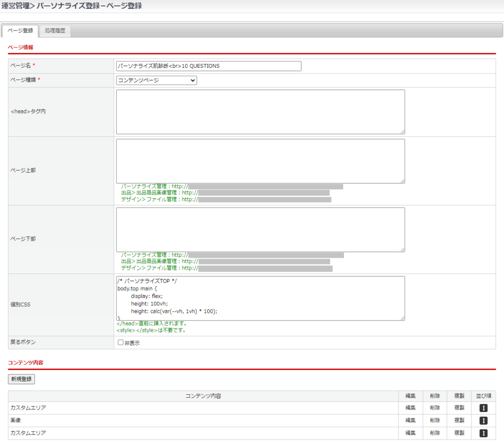Edit the first カスタムエリア content row
504x444 pixels.
click(410, 408)
